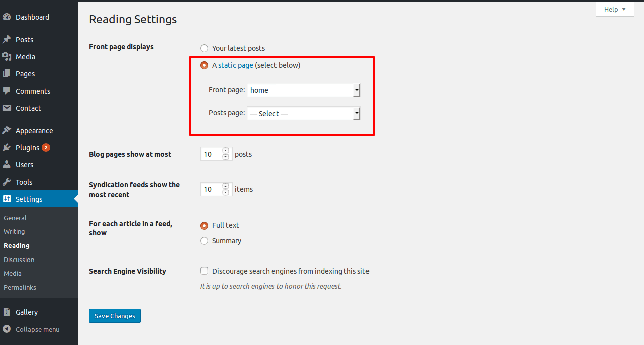Open the Appearance paintbrush icon

tap(7, 130)
